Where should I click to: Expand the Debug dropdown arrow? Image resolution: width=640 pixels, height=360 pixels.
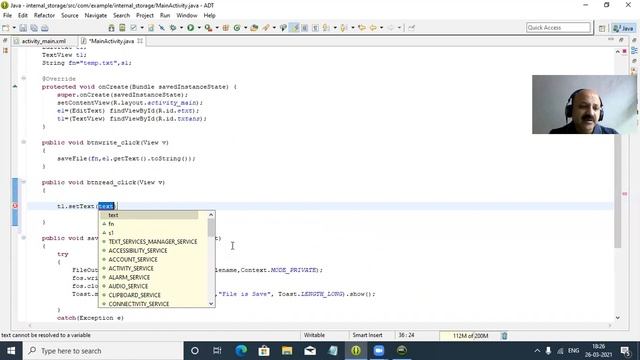181,28
